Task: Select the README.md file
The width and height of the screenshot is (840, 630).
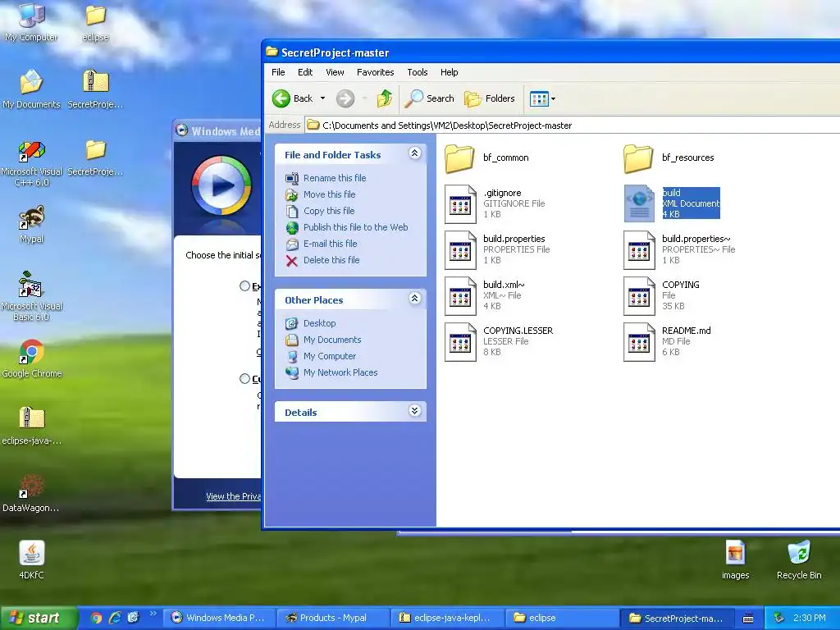Action: (x=667, y=342)
